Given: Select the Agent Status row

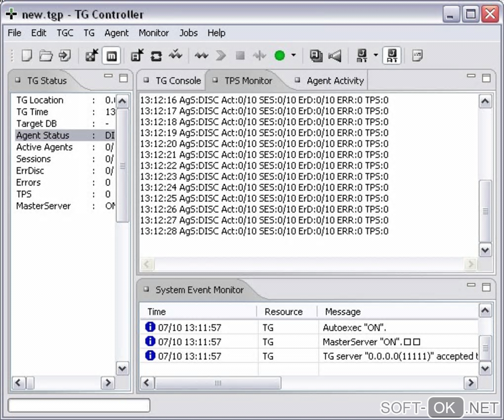Looking at the screenshot, I should click(65, 135).
